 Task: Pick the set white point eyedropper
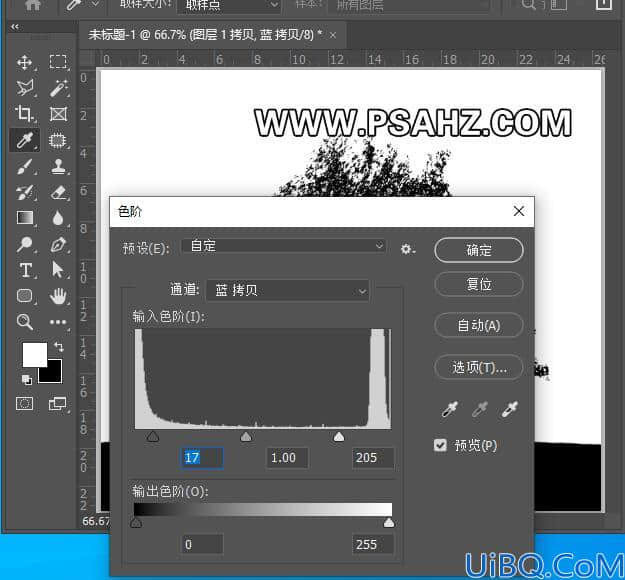click(x=509, y=409)
